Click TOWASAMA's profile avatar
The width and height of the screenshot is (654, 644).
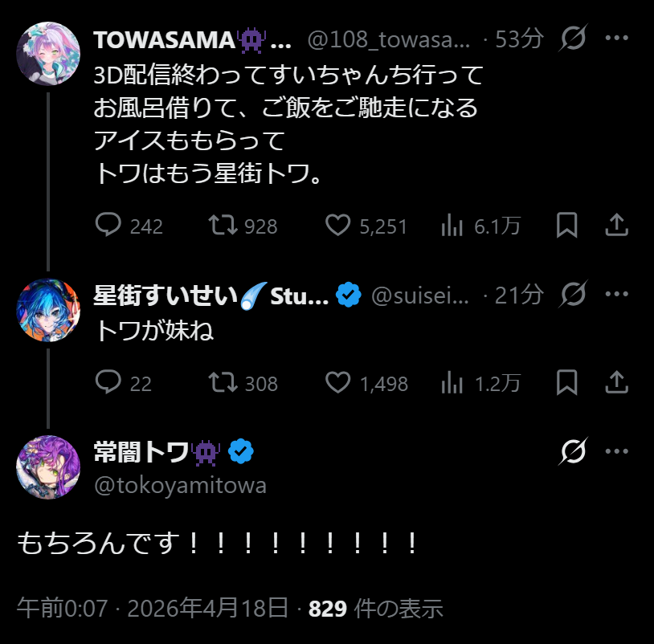pos(48,54)
